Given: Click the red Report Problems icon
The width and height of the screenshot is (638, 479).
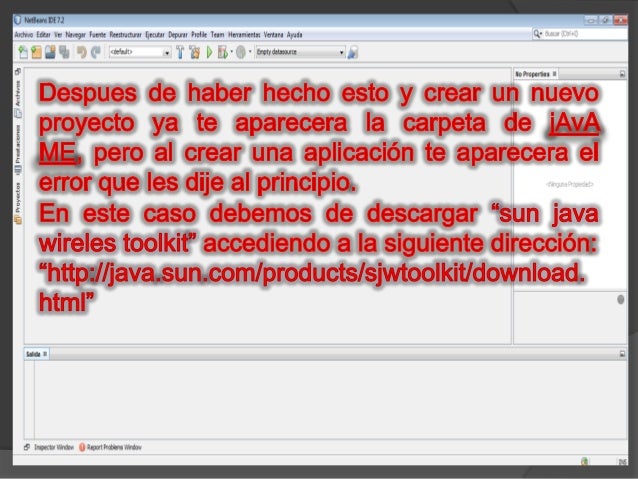Looking at the screenshot, I should pyautogui.click(x=82, y=447).
